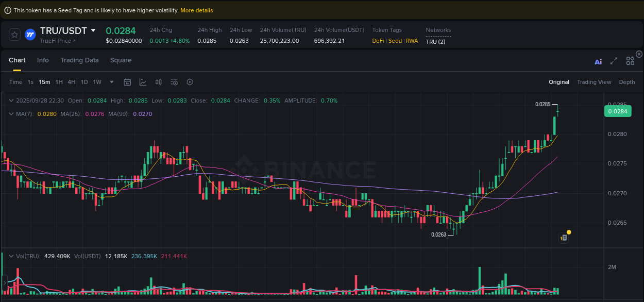
Task: Open the technical indicators icon
Action: click(143, 82)
